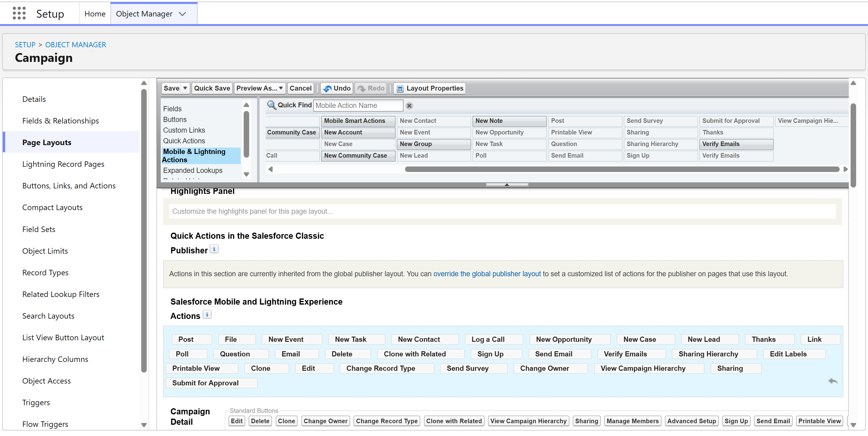
Task: Focus the Mobile Action Name search field
Action: click(358, 105)
